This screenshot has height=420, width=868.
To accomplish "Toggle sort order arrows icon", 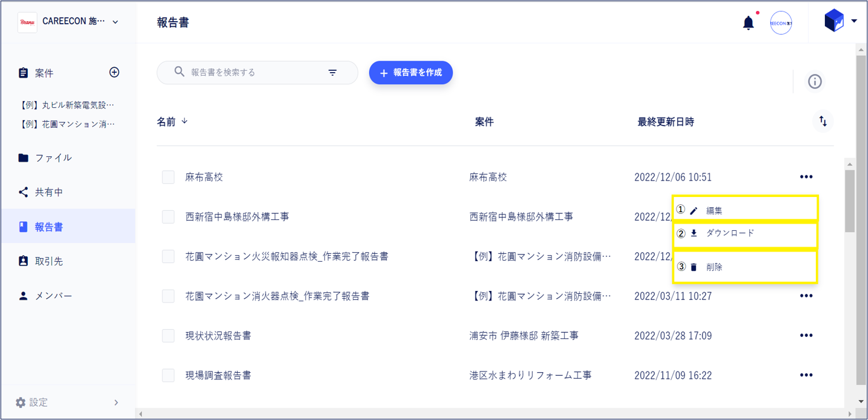I will point(823,121).
